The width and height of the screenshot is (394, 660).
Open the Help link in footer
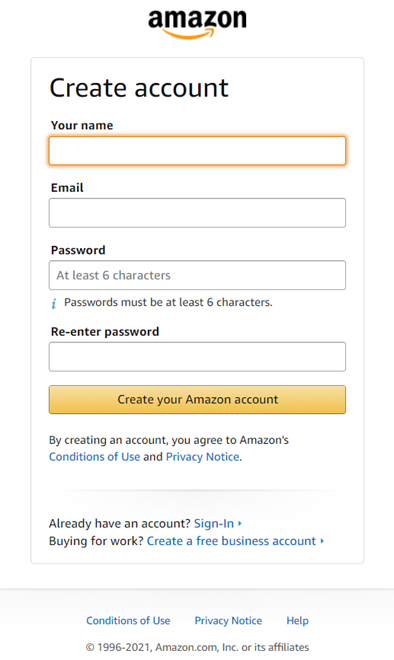coord(298,620)
